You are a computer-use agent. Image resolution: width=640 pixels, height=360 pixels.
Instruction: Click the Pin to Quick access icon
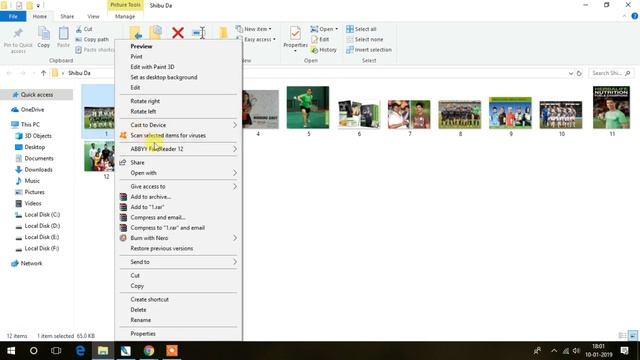pos(18,33)
